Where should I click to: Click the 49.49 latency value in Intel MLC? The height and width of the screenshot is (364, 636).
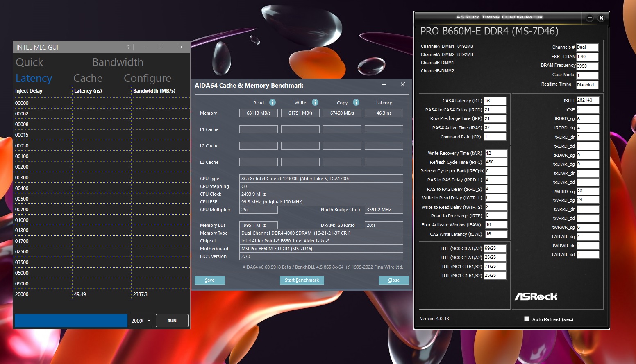(80, 294)
